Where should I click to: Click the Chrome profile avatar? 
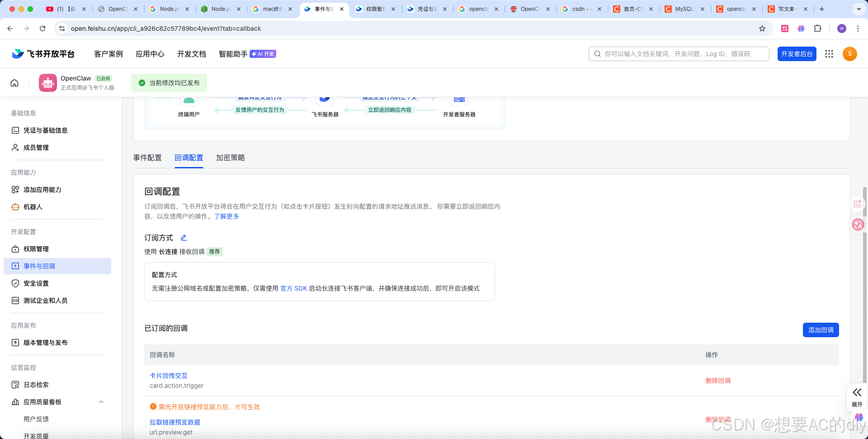pyautogui.click(x=842, y=29)
